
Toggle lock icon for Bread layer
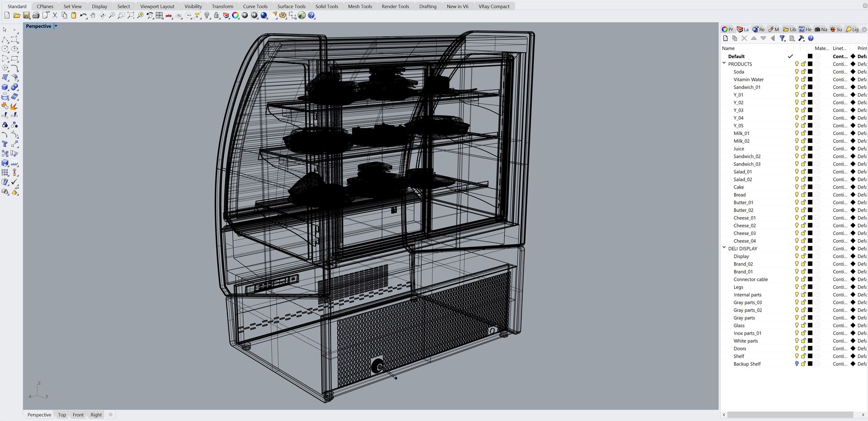pyautogui.click(x=803, y=194)
